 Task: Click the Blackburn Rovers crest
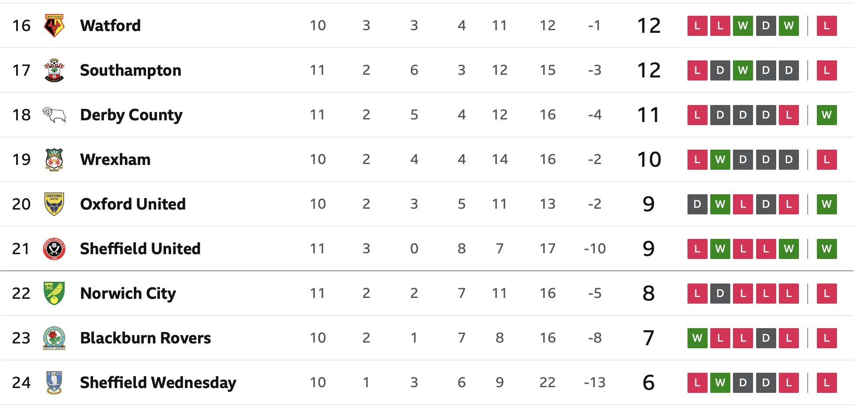[x=54, y=338]
